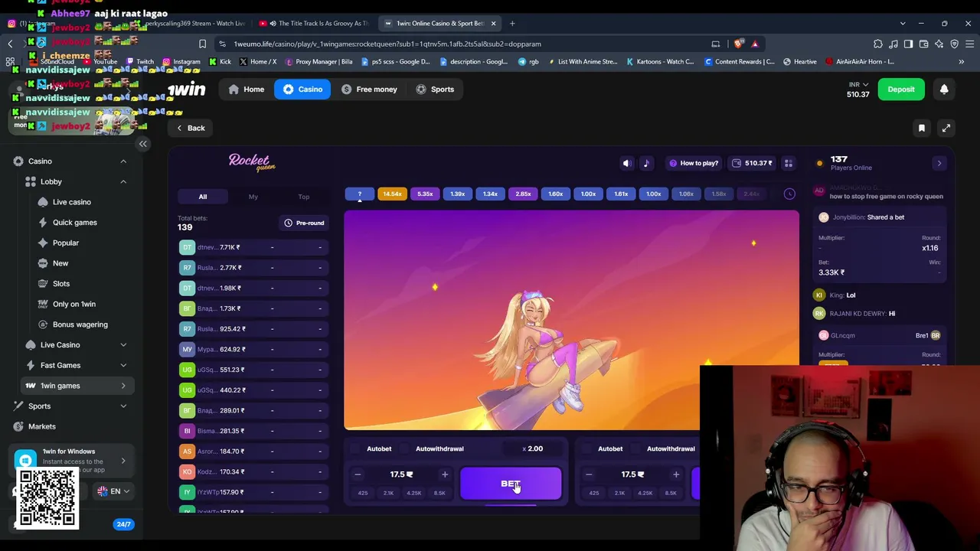
Task: Select the 5.35x history multiplier
Action: click(425, 194)
